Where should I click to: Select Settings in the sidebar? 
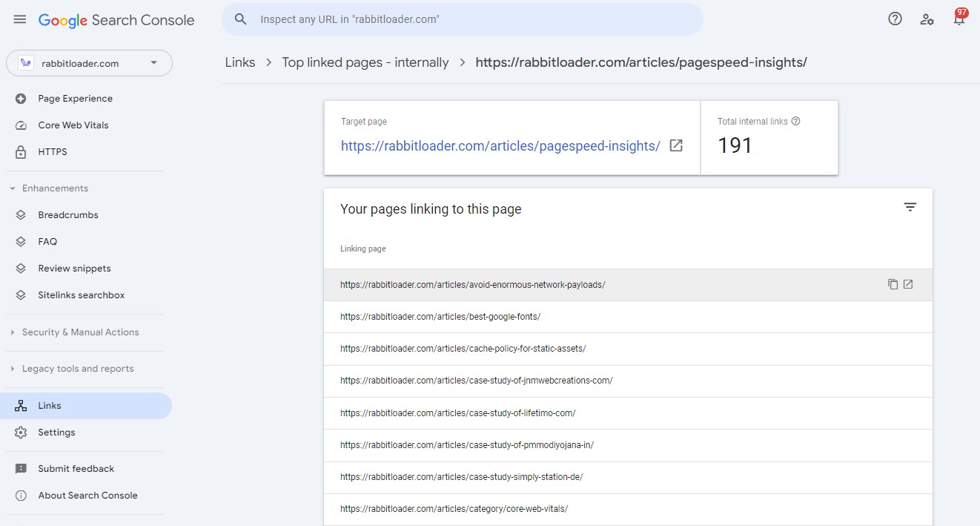click(x=56, y=433)
